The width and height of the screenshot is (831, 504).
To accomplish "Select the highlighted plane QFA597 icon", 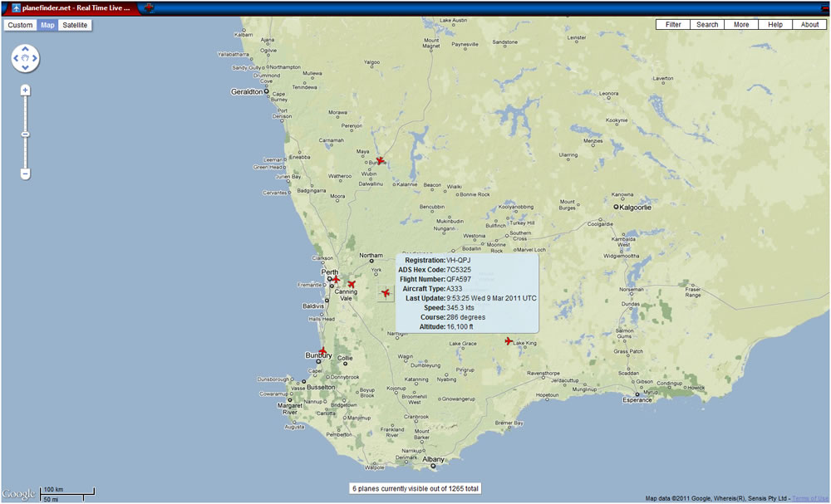I will [x=386, y=293].
